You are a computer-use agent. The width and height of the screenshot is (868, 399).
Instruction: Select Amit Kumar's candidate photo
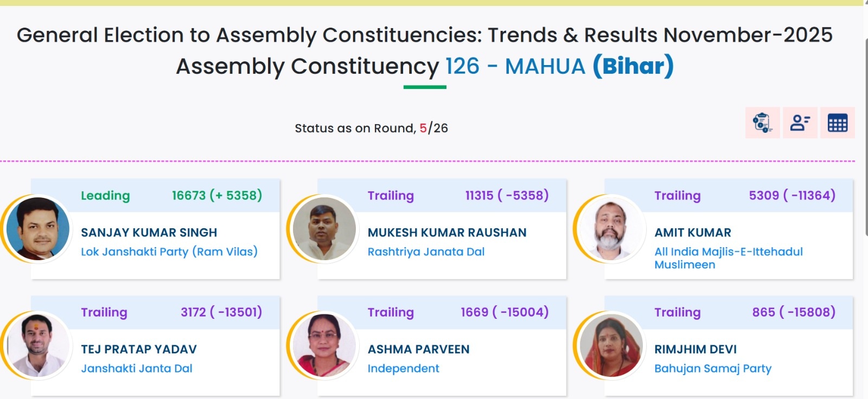611,229
